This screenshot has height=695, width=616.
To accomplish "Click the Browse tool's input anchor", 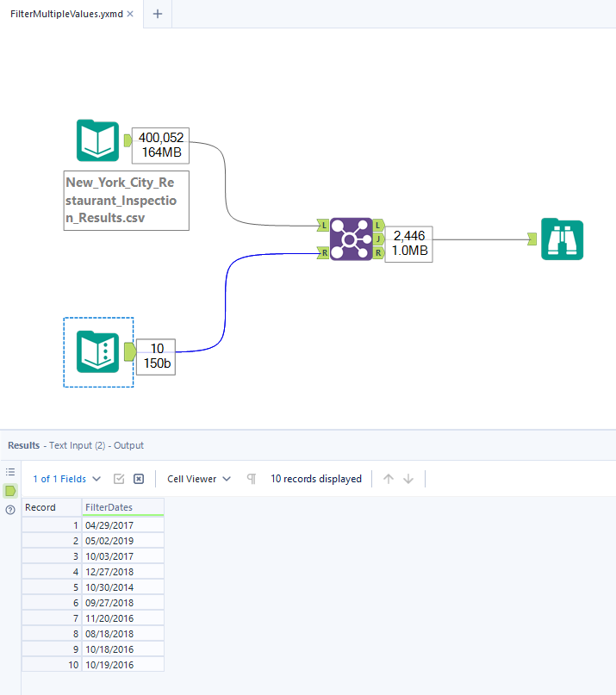I will 532,239.
